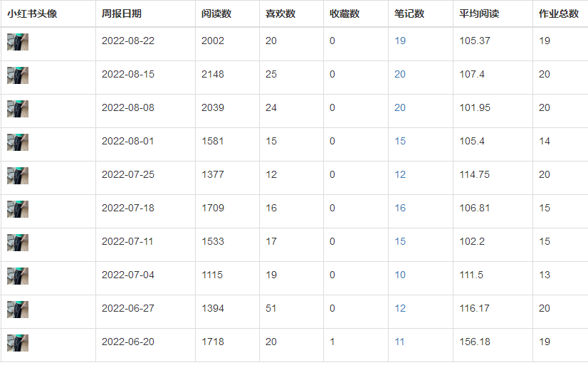This screenshot has width=588, height=375.
Task: Open avatar thumbnail in the 2022-08-15 row
Action: coord(18,75)
